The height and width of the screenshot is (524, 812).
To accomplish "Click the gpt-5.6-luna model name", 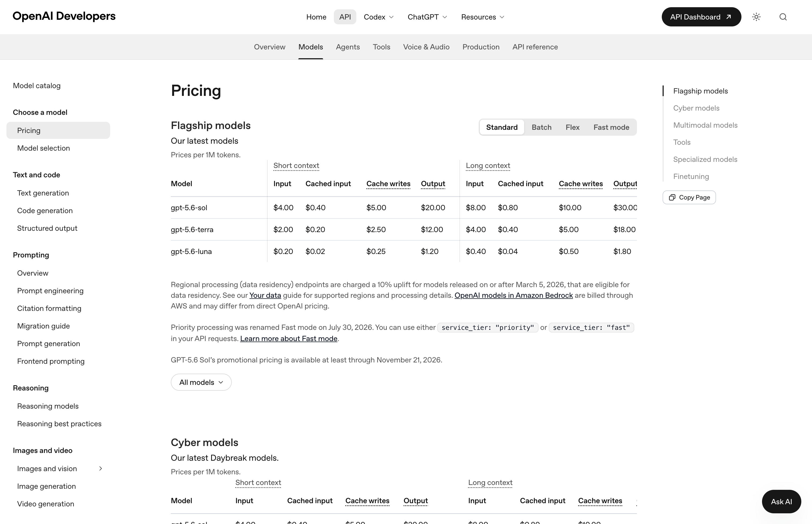I will click(x=191, y=252).
